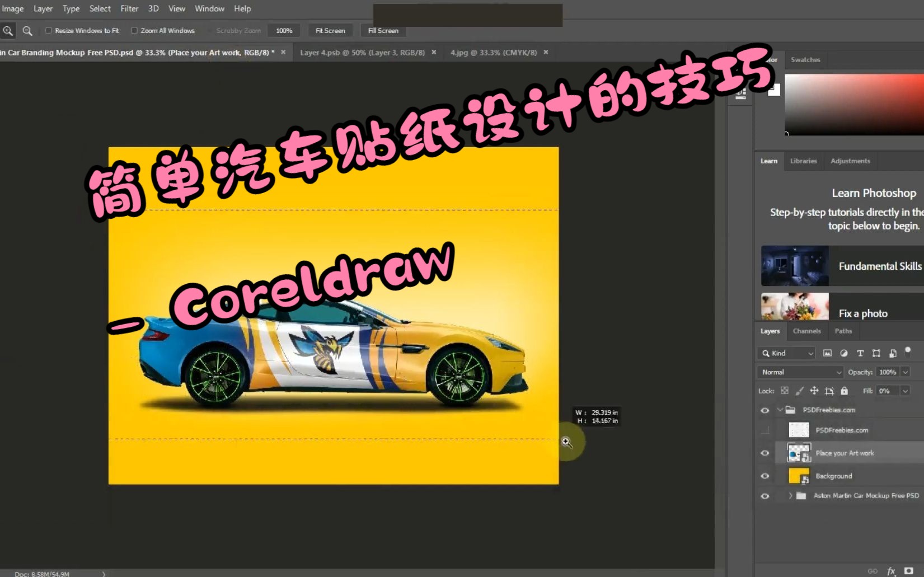This screenshot has height=577, width=924.
Task: Open the Fix a photo tutorial
Action: pyautogui.click(x=842, y=306)
